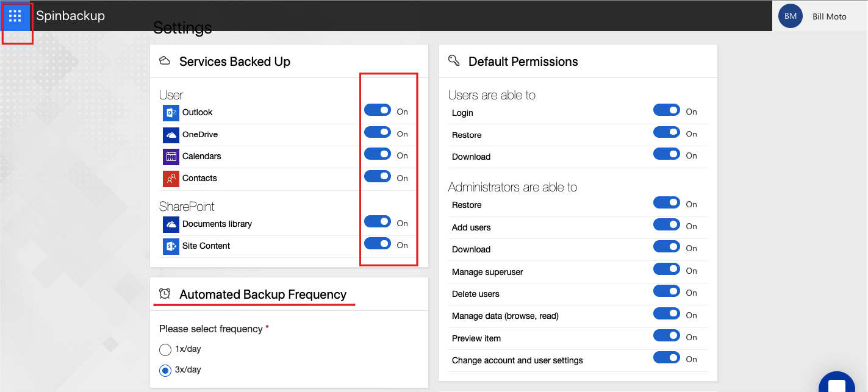Click the SharePoint section label
The width and height of the screenshot is (868, 392).
click(187, 207)
